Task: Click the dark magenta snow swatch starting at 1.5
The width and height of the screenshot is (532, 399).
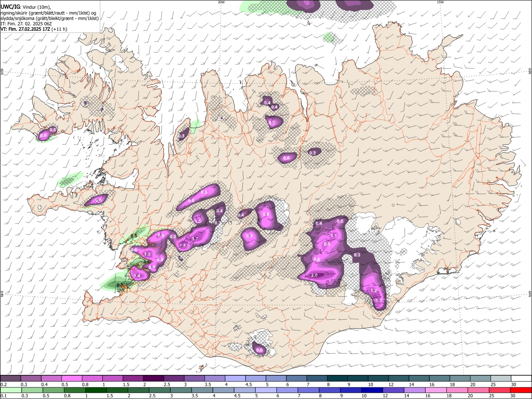Action: point(133,379)
